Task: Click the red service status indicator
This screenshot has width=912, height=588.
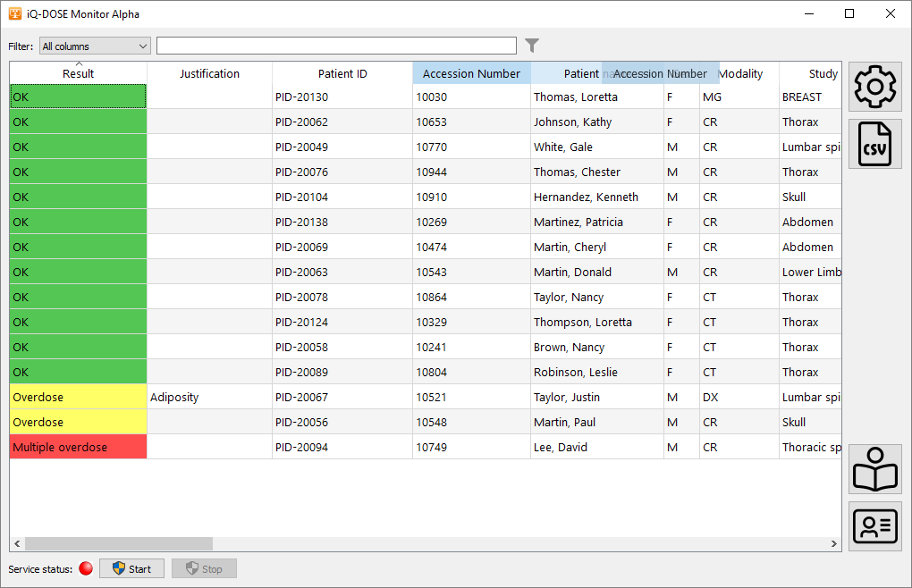Action: tap(86, 568)
